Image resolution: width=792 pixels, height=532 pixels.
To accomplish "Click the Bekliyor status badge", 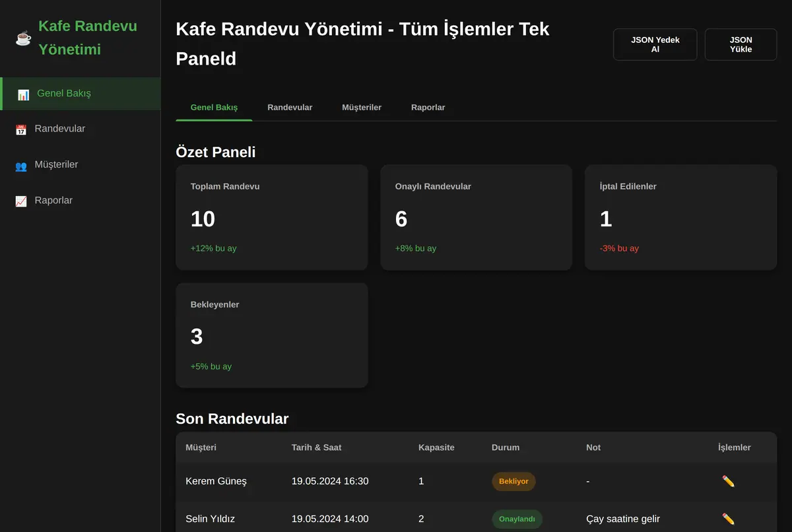I will 513,481.
